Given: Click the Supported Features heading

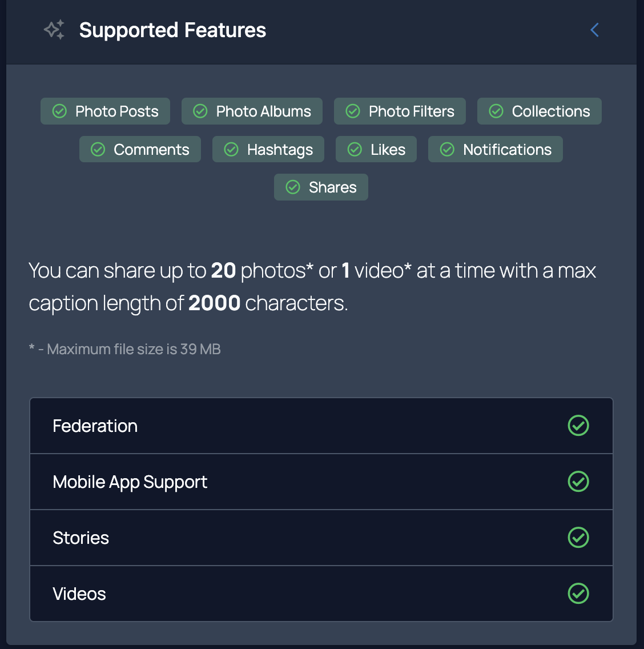Looking at the screenshot, I should (172, 30).
